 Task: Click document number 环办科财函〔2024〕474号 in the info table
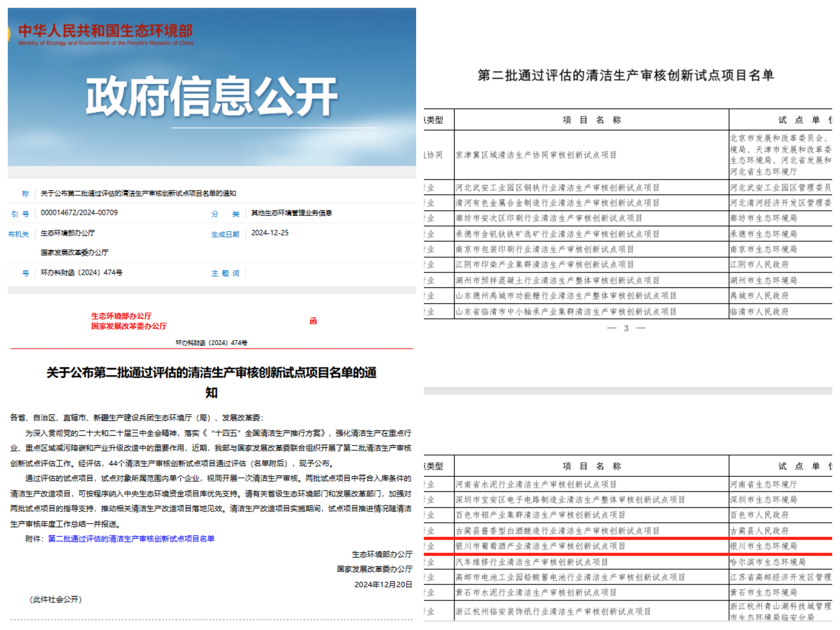coord(81,273)
